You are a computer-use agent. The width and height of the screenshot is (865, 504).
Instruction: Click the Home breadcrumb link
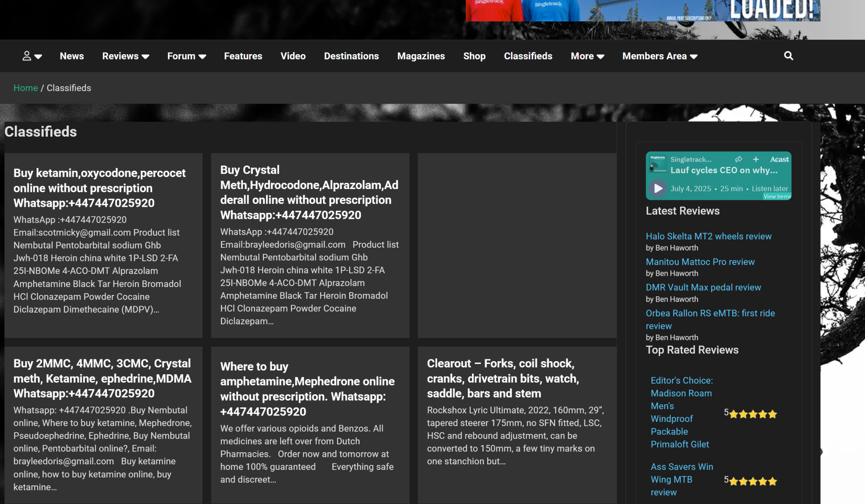click(25, 88)
